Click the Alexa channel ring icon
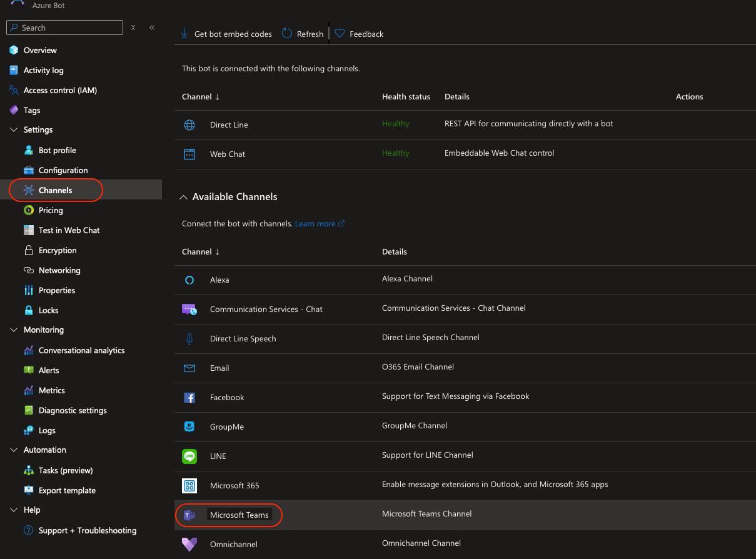Screen dimensions: 756x559 click(x=189, y=280)
